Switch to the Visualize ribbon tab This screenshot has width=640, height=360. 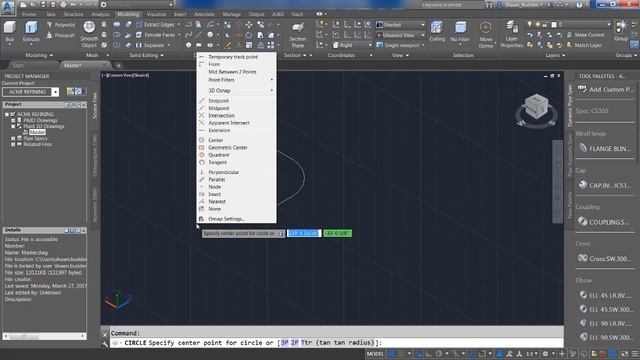tap(156, 14)
